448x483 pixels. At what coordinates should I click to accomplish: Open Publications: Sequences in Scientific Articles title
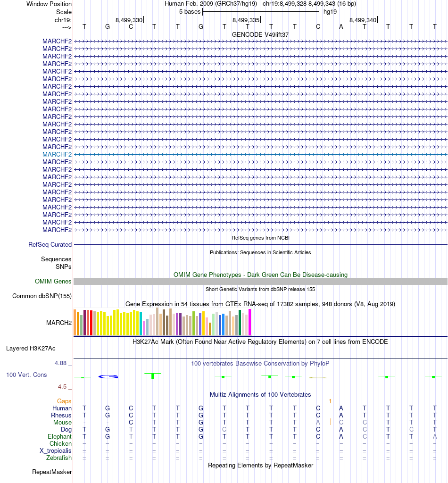point(260,253)
